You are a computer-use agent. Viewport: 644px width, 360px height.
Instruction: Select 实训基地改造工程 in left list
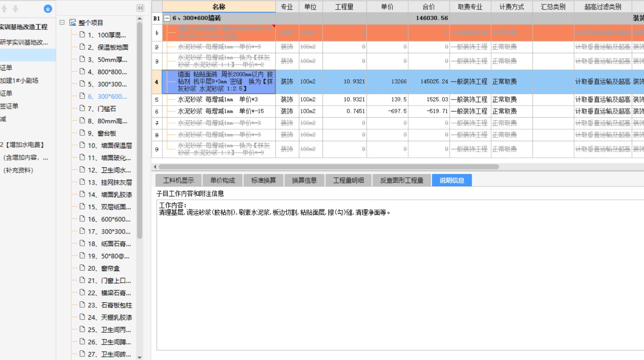(24, 27)
